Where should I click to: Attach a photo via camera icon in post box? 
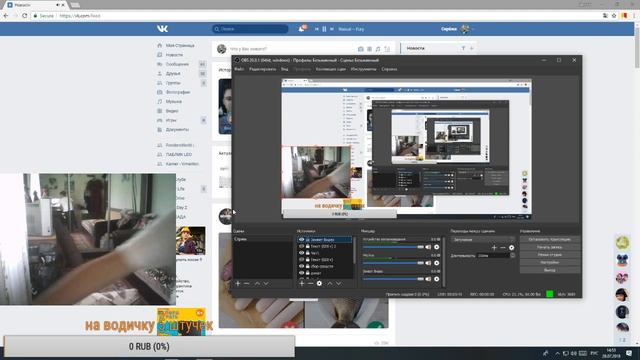[360, 49]
